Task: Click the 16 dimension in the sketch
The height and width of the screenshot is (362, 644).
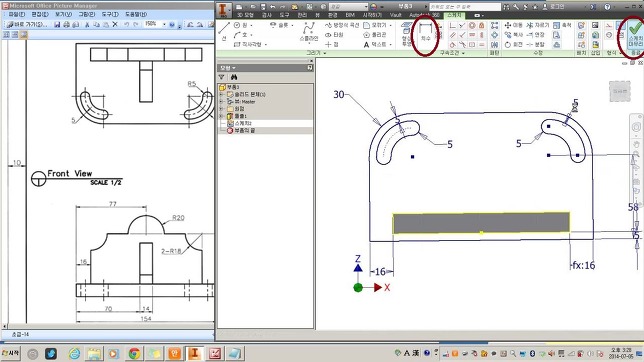Action: [x=380, y=272]
